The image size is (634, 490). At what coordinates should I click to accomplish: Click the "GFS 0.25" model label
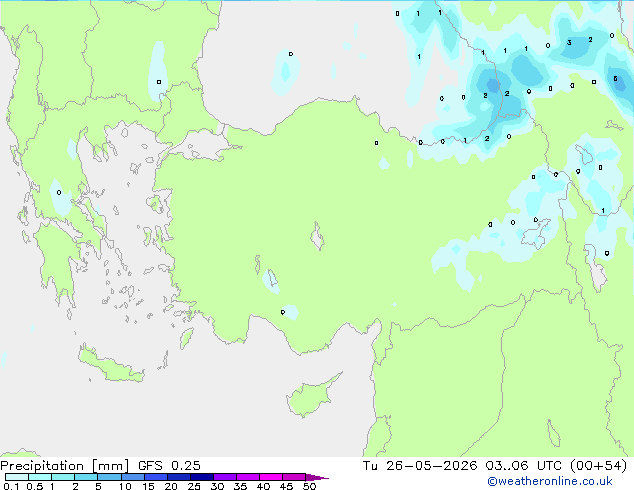(169, 466)
